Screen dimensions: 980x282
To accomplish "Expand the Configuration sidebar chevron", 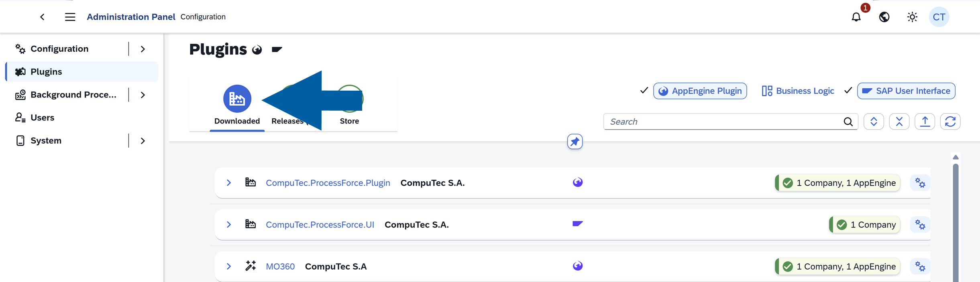I will pos(143,49).
